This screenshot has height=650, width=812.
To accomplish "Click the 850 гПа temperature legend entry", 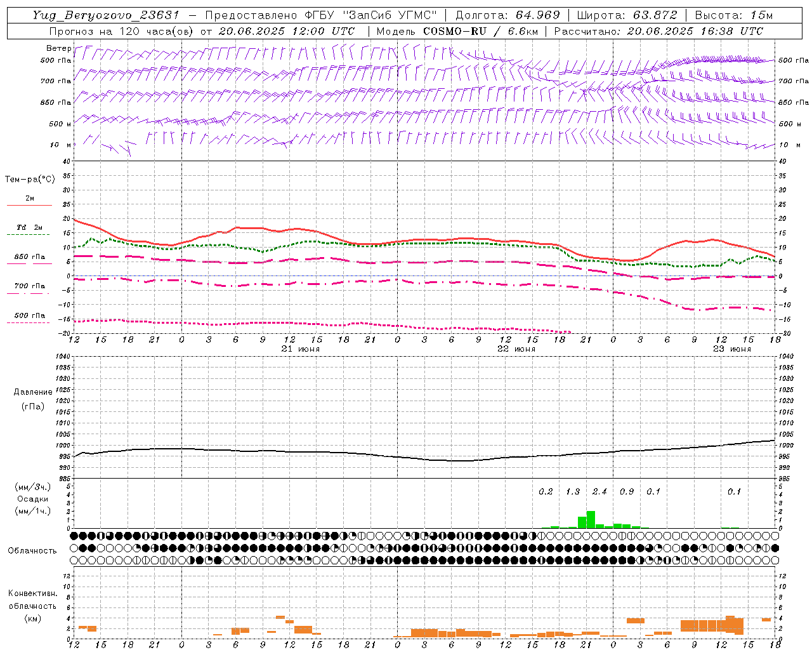I will 30,257.
